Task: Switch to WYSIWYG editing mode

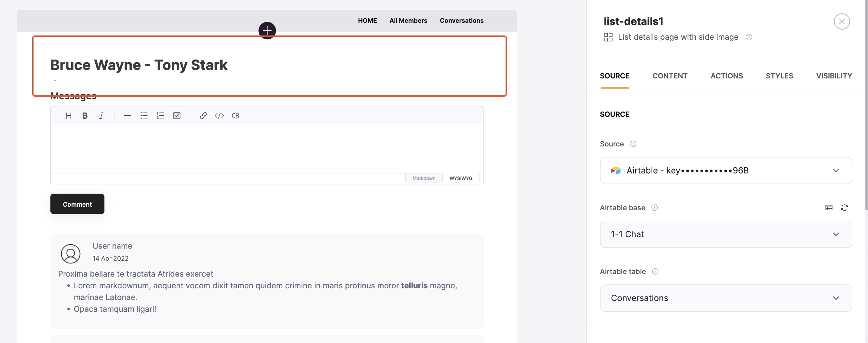Action: [x=461, y=178]
